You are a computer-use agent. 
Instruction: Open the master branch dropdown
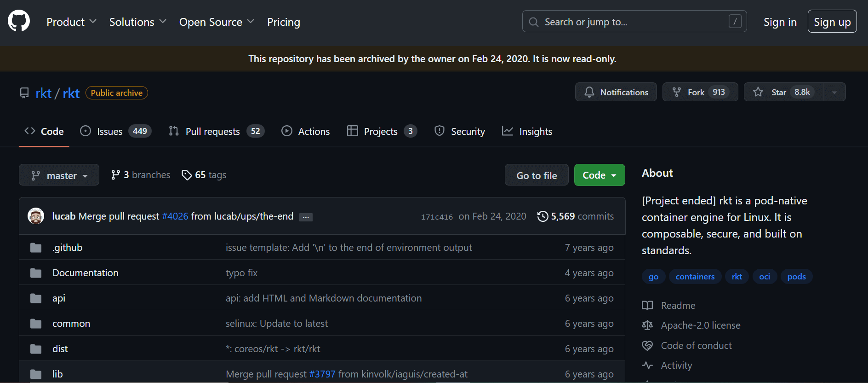59,175
